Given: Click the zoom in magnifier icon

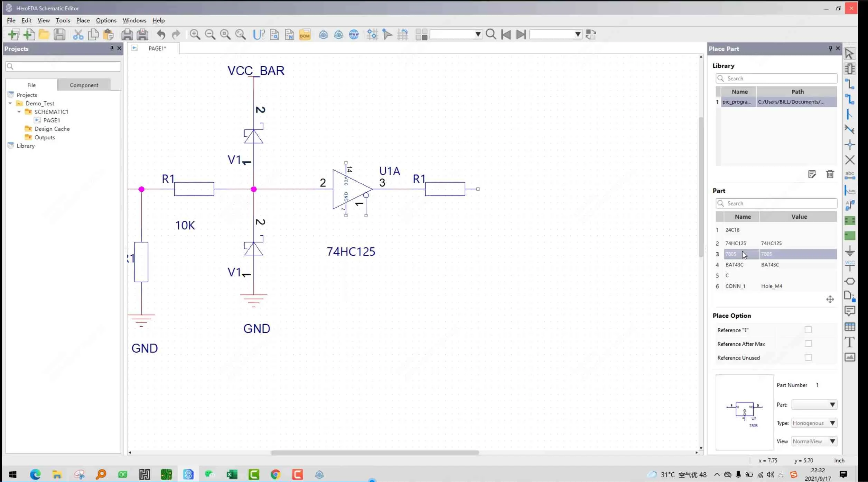Looking at the screenshot, I should (x=195, y=35).
